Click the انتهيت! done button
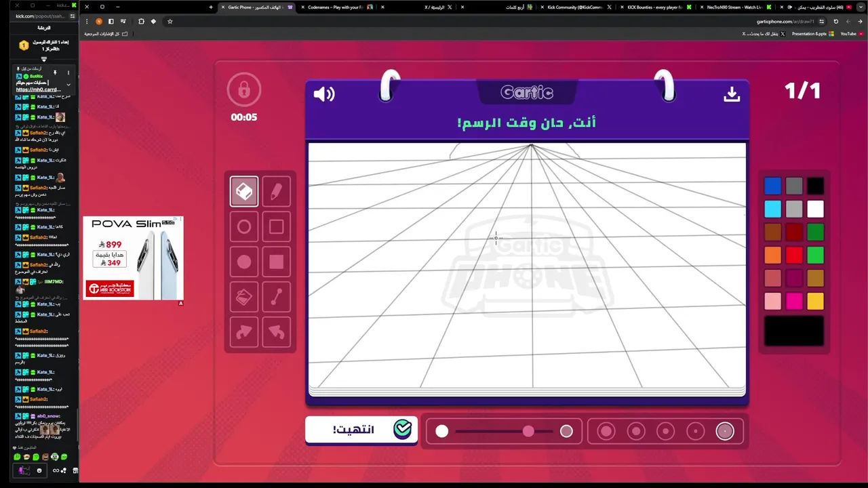Viewport: 868px width, 488px height. coord(361,430)
